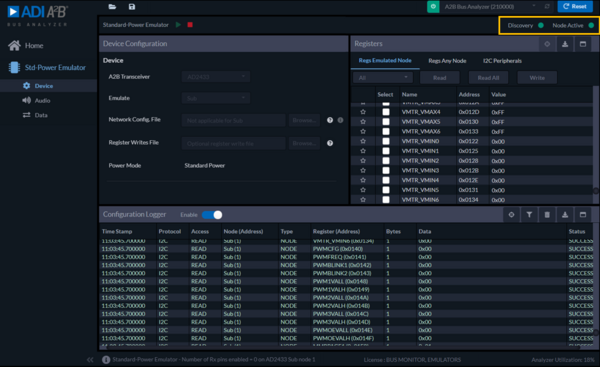Click the Read All button
Screen dimensions: 600x367
(x=488, y=78)
